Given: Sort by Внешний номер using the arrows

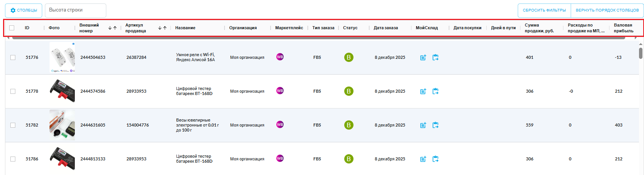Looking at the screenshot, I should 112,28.
